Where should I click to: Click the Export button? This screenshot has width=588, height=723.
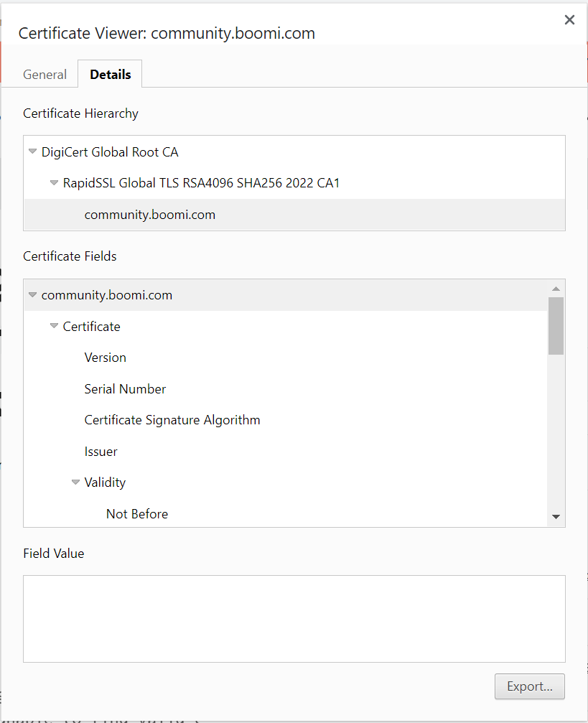529,686
